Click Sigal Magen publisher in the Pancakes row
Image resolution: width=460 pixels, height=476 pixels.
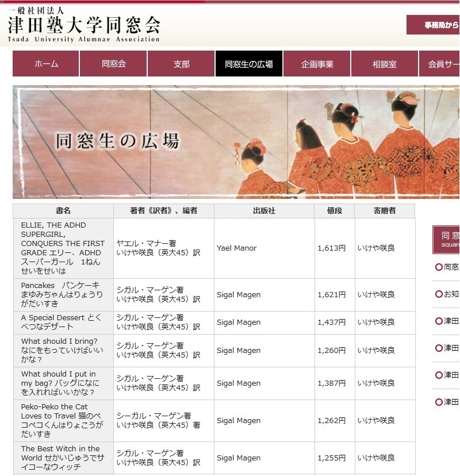pyautogui.click(x=264, y=295)
